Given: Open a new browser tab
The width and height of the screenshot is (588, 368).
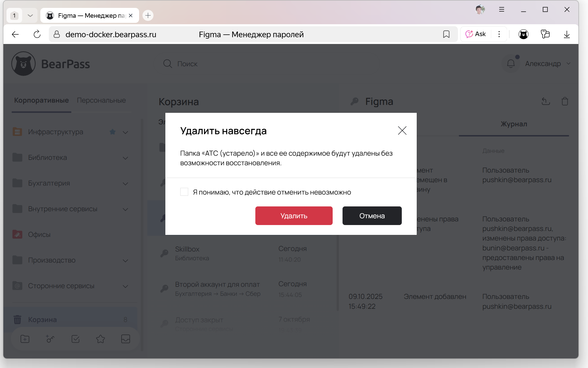Looking at the screenshot, I should point(148,15).
